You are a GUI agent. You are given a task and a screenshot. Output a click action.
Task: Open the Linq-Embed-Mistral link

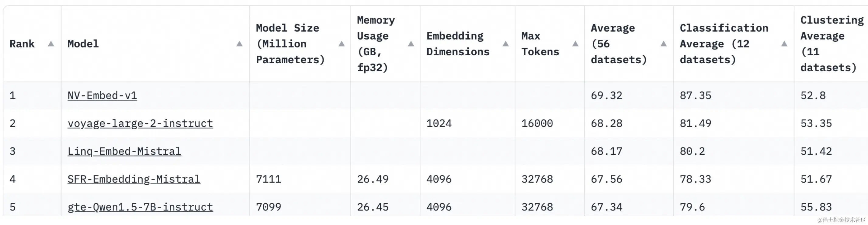124,152
